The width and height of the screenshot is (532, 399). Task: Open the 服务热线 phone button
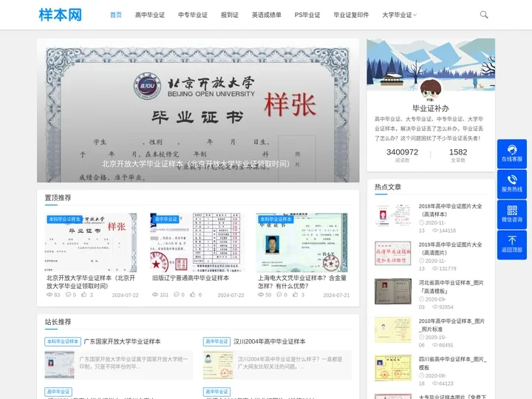click(512, 184)
